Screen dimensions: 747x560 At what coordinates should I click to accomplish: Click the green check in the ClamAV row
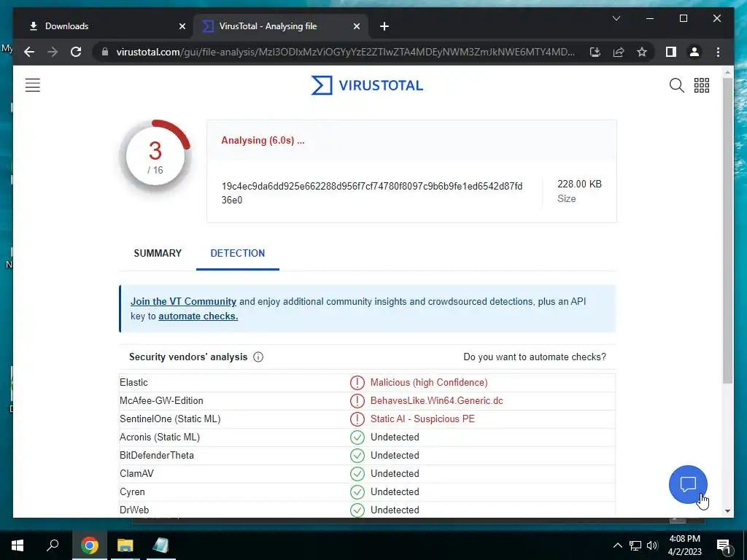click(x=357, y=474)
